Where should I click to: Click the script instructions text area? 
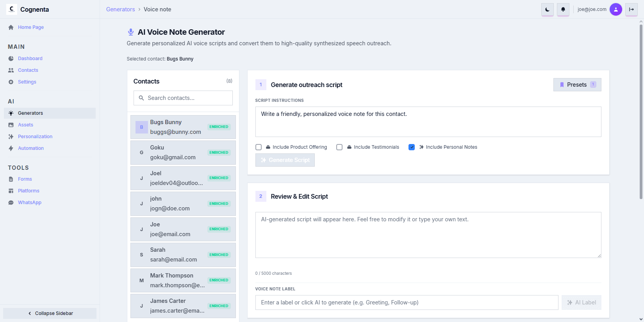point(428,122)
